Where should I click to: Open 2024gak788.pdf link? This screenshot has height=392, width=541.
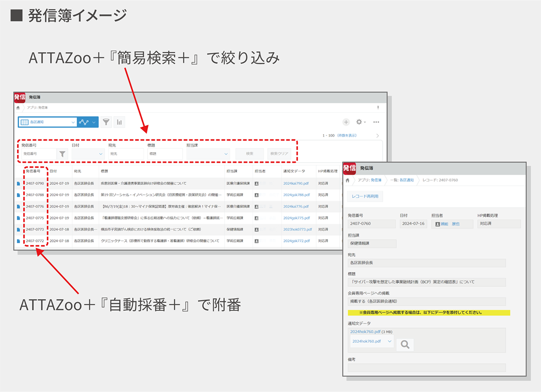pos(297,195)
